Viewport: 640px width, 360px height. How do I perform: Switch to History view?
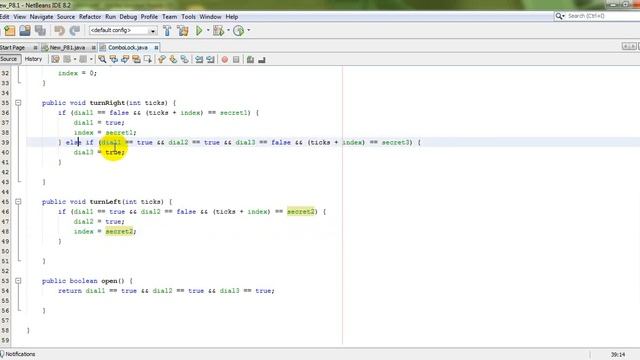point(33,59)
